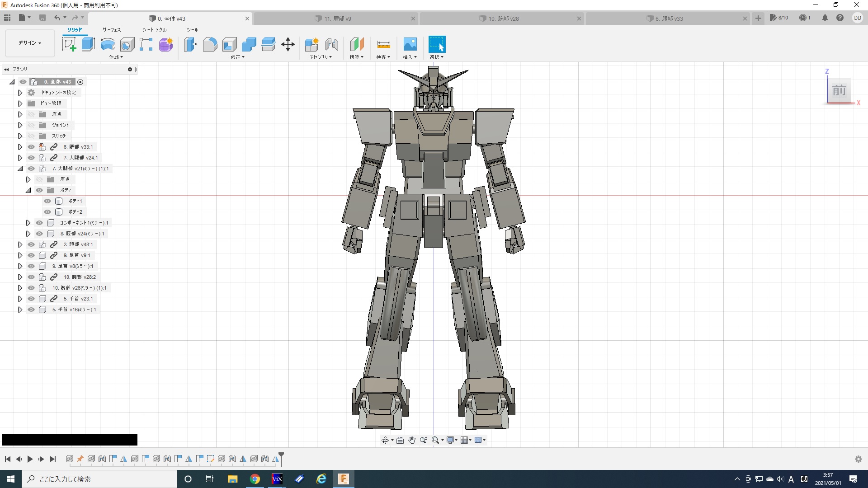Click the Fillet tool in Modify group
This screenshot has height=488, width=868.
(x=210, y=44)
